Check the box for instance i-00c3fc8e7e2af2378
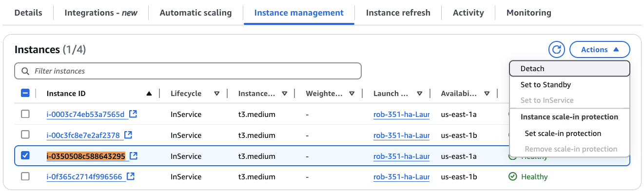 click(25, 135)
